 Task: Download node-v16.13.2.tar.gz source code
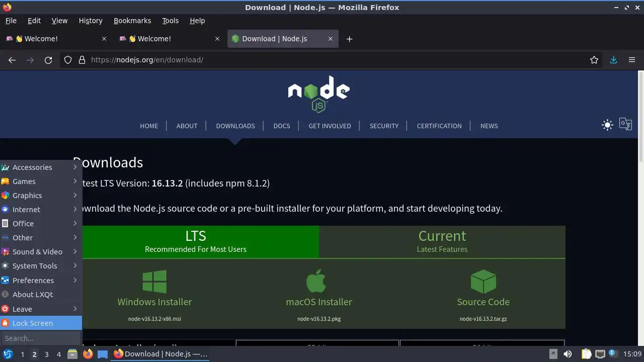pyautogui.click(x=483, y=319)
